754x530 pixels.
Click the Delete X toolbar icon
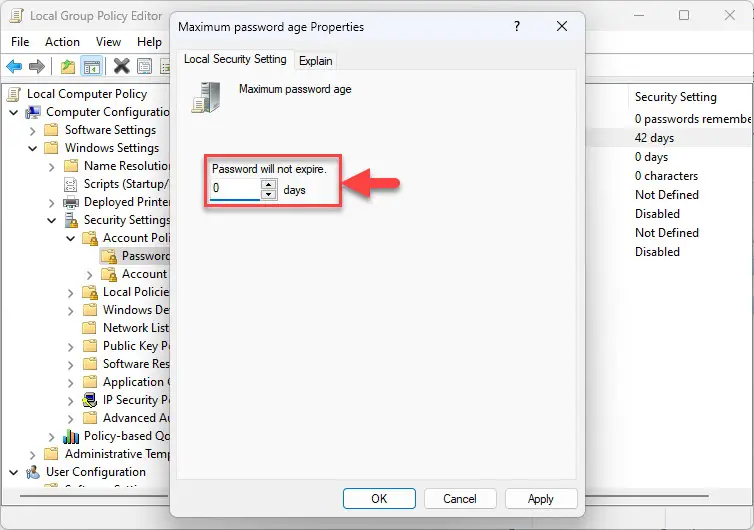pyautogui.click(x=121, y=67)
